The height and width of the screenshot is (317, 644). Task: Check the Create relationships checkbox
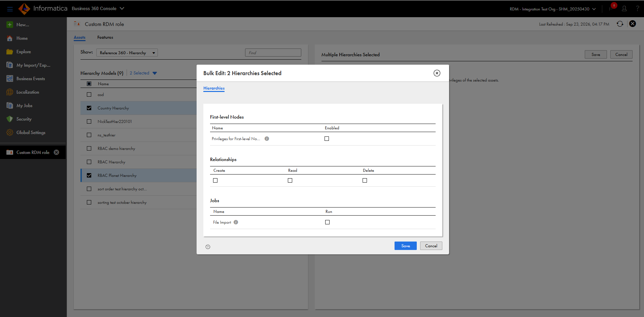[215, 180]
